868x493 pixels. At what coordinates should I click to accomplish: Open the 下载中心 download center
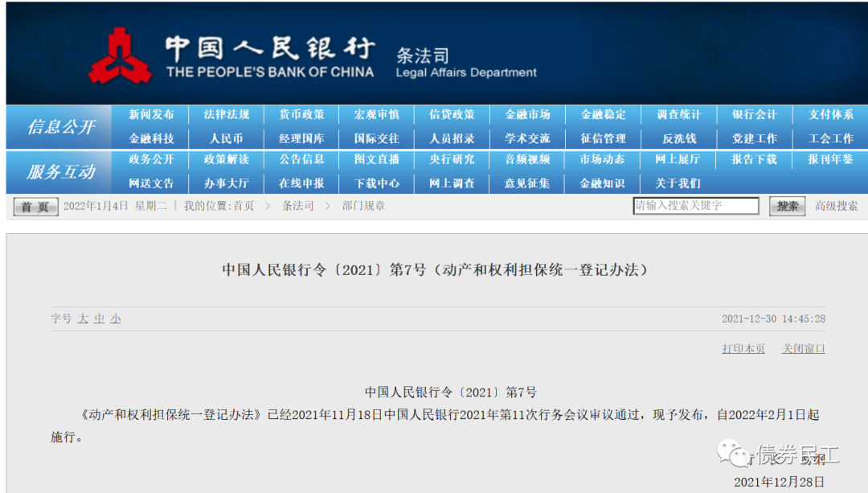point(377,183)
